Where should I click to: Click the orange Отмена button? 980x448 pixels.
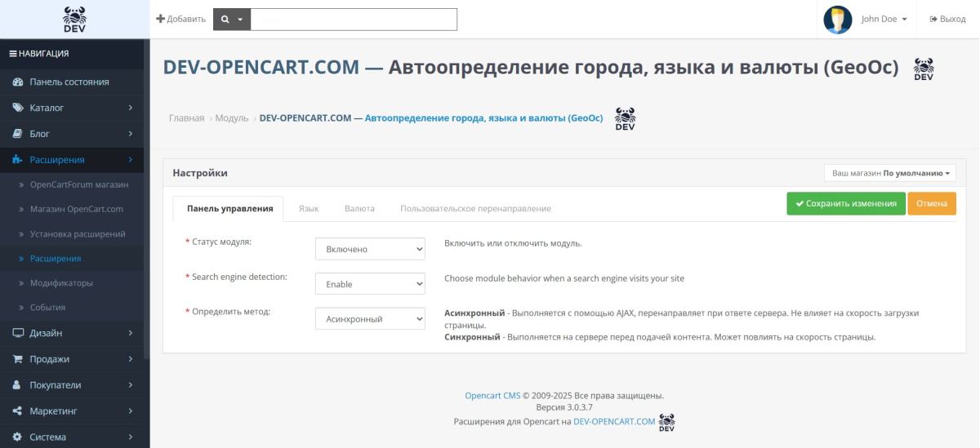click(932, 204)
